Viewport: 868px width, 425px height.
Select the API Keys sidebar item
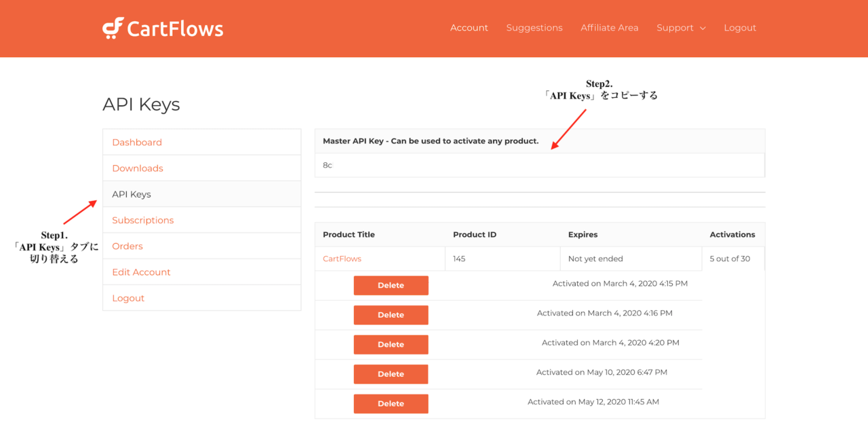coord(131,193)
